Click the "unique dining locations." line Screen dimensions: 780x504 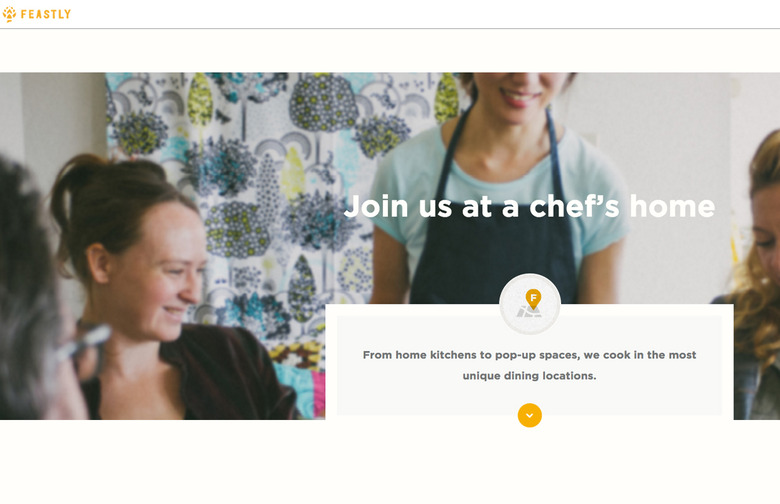tap(529, 376)
